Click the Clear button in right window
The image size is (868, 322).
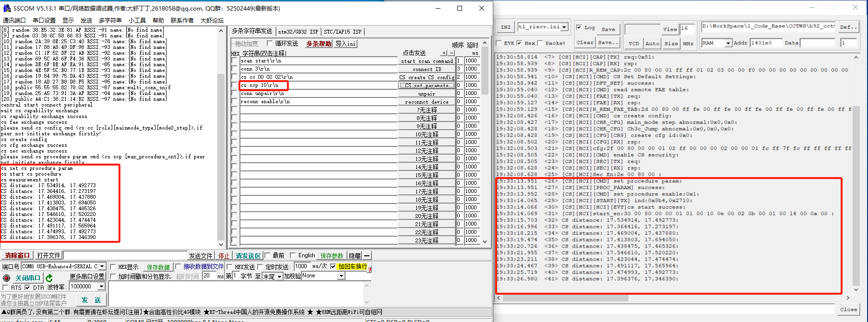point(585,43)
